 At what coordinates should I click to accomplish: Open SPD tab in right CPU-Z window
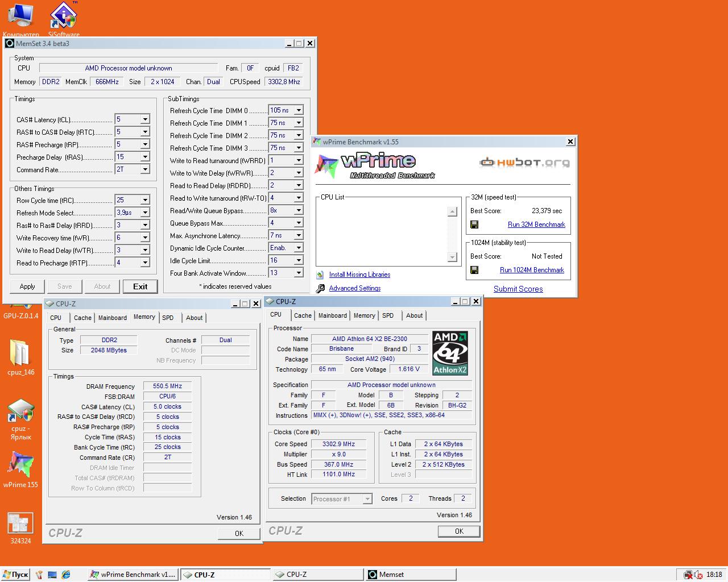(x=388, y=315)
